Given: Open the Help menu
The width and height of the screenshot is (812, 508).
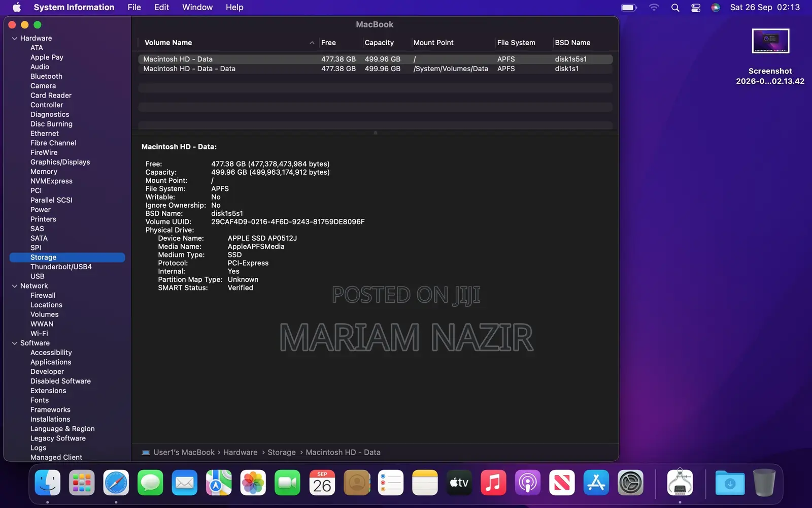Looking at the screenshot, I should [234, 7].
